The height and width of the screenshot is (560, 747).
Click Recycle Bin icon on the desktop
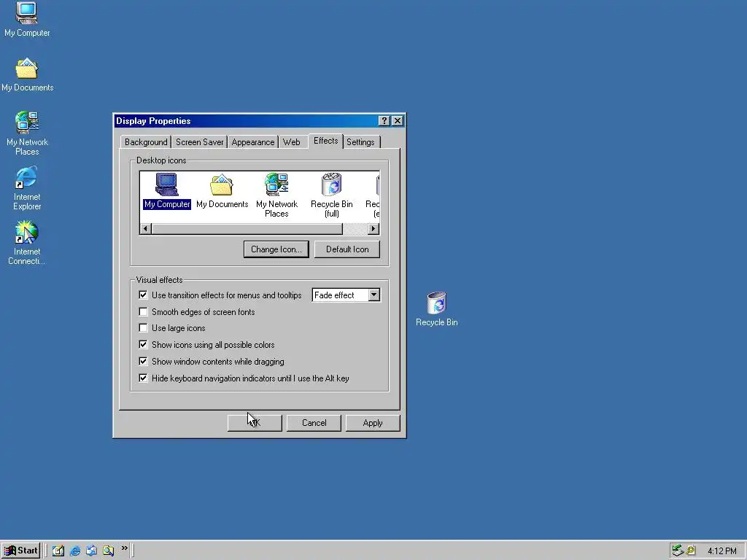point(436,309)
